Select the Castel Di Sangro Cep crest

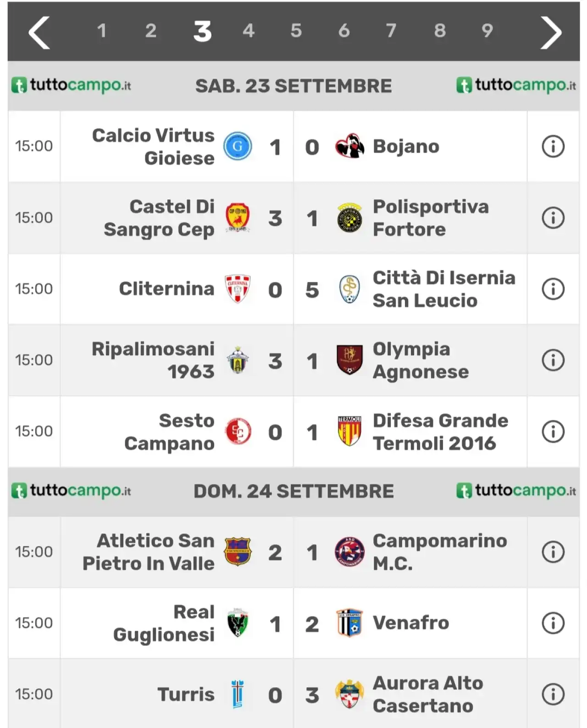tap(238, 218)
